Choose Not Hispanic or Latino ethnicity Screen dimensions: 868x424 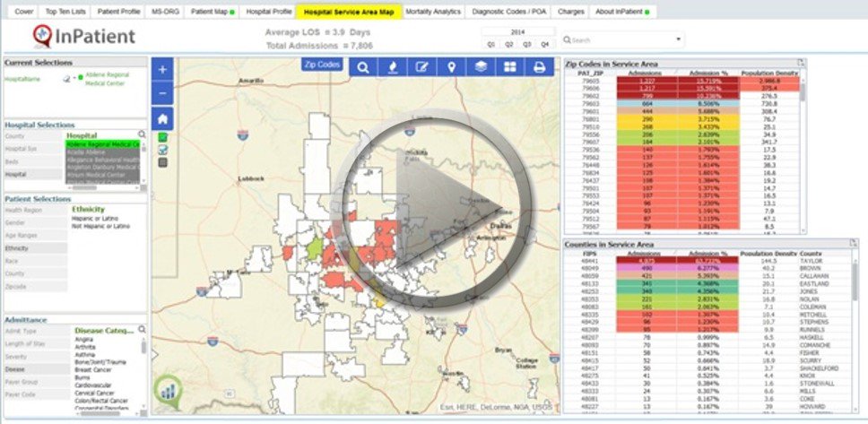pyautogui.click(x=100, y=227)
